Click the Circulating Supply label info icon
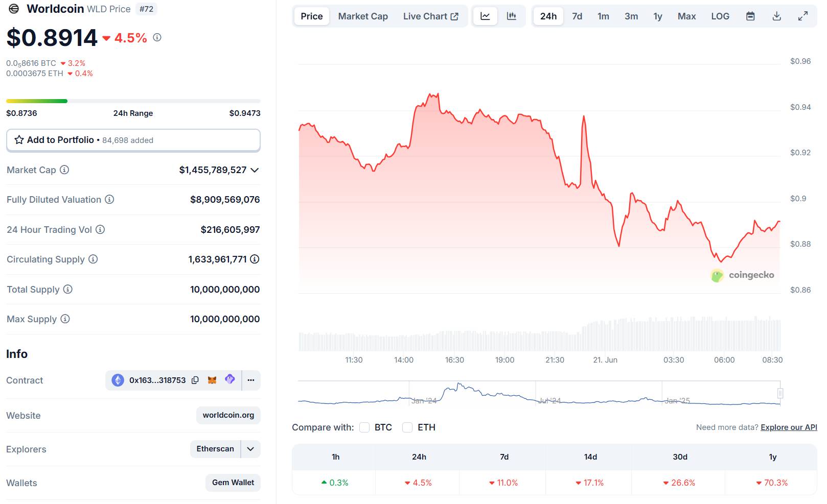The image size is (827, 504). tap(93, 259)
